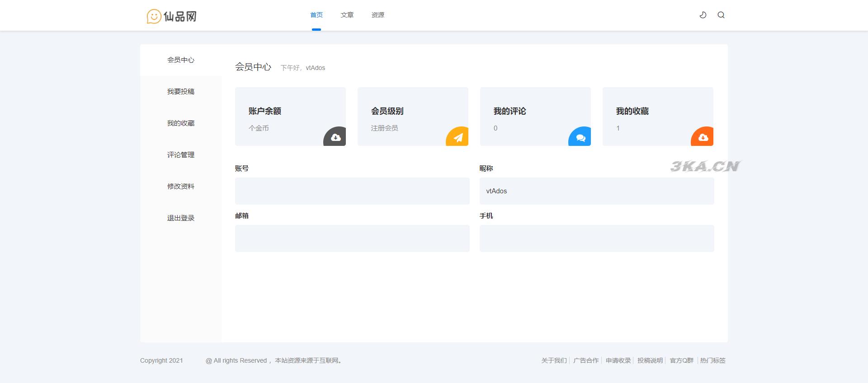This screenshot has height=383, width=868.
Task: Open 关于我们 footer link
Action: coord(554,360)
